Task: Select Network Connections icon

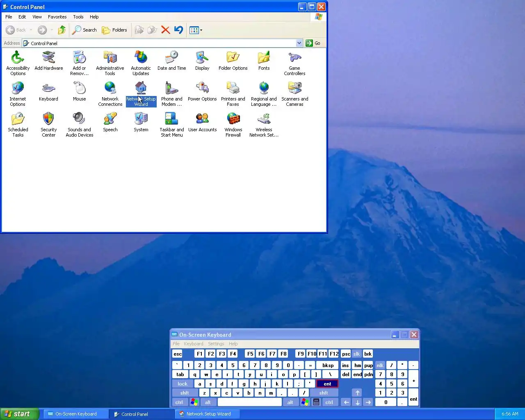Action: point(110,94)
